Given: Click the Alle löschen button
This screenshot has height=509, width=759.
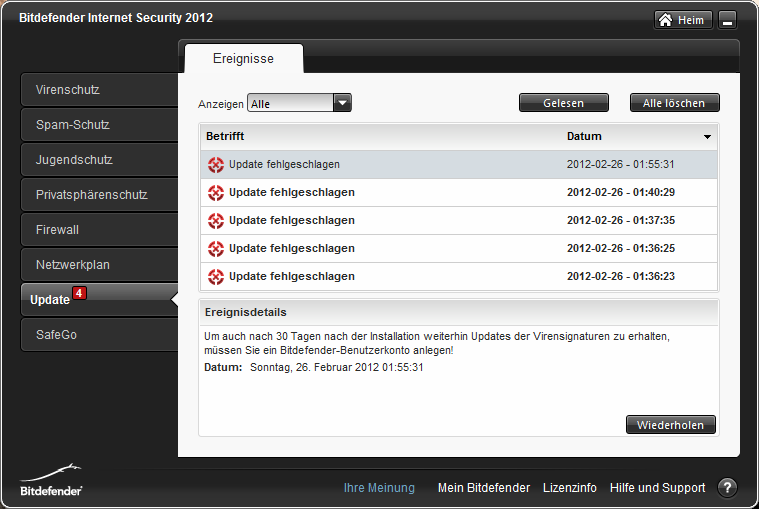Looking at the screenshot, I should click(x=674, y=103).
